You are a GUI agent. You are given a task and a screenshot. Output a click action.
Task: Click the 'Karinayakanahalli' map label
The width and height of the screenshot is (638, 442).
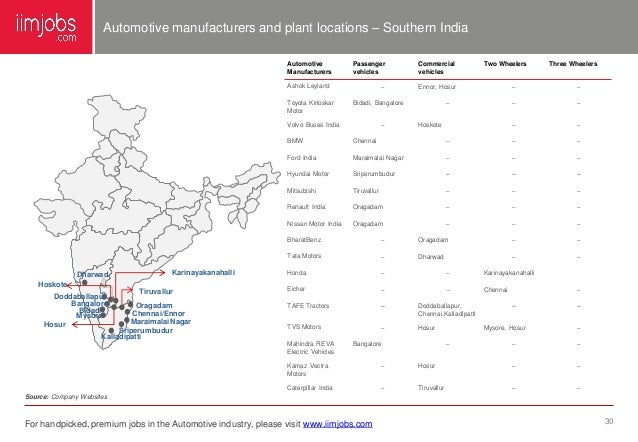[x=203, y=272]
